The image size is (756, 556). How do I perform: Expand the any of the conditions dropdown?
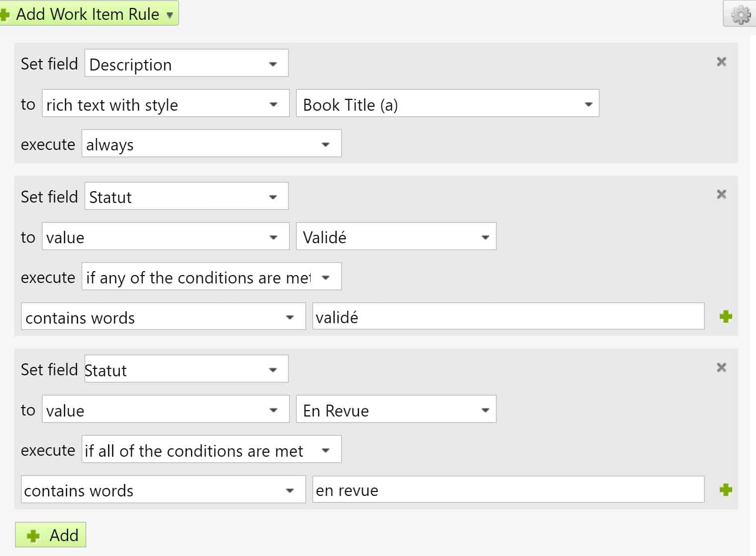pos(211,277)
